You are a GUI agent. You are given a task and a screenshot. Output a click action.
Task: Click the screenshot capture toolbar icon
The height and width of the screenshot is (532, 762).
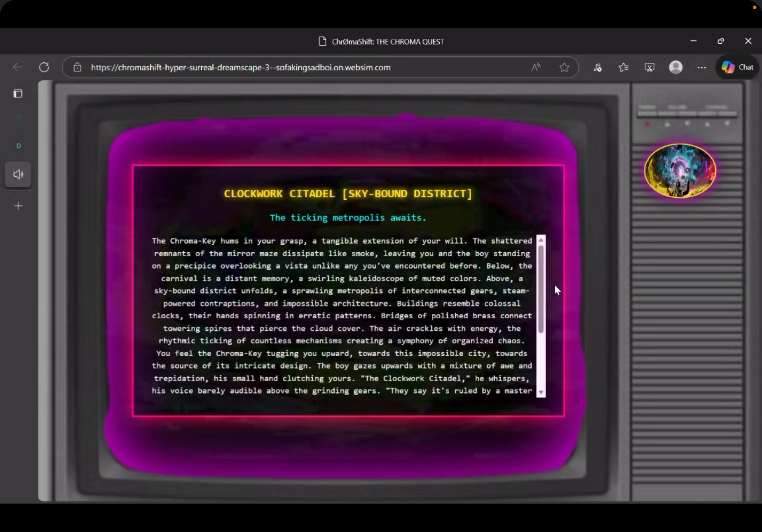[x=649, y=67]
